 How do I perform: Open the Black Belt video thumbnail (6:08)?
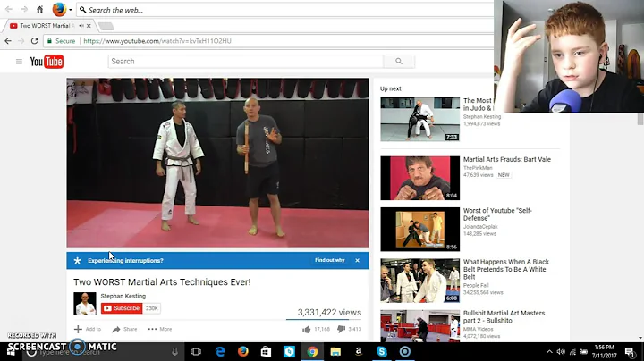click(x=419, y=281)
